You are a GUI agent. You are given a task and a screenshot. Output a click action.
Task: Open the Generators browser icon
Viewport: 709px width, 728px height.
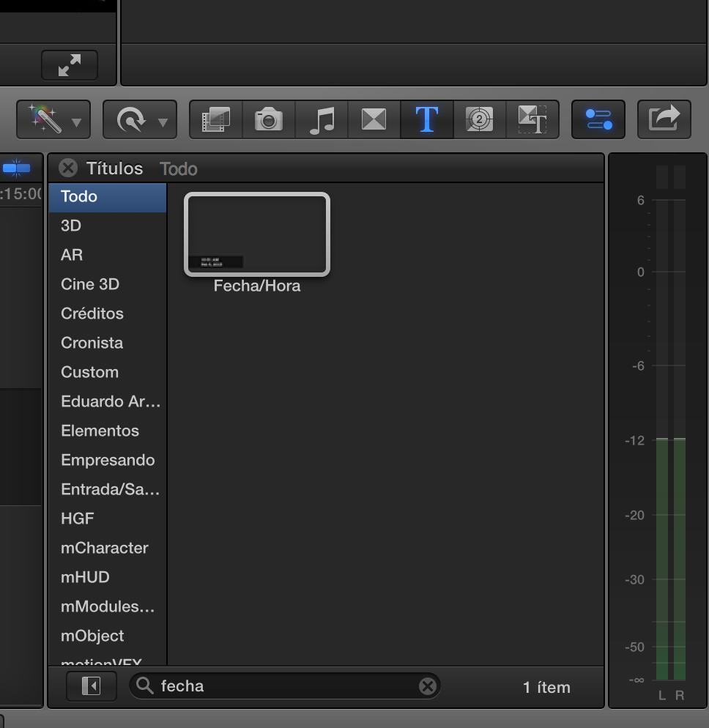tap(480, 119)
